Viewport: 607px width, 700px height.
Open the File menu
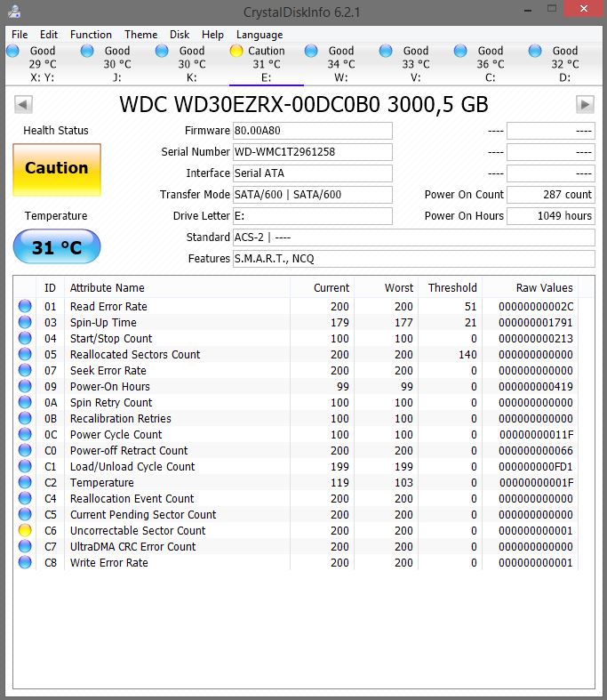click(20, 35)
